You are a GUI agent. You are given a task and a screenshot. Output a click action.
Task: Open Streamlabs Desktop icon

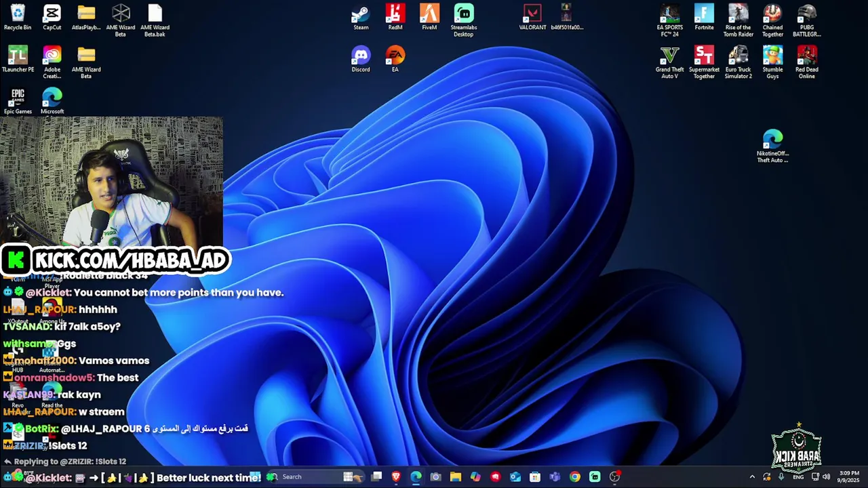tap(464, 20)
